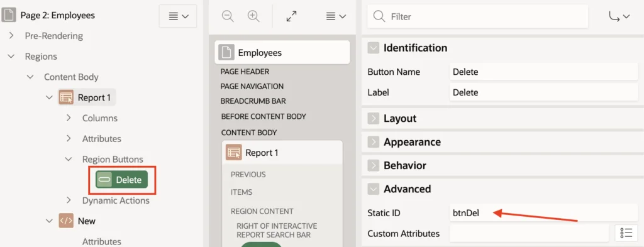This screenshot has height=247, width=644.
Task: Select the Delete button in tree
Action: pos(121,180)
